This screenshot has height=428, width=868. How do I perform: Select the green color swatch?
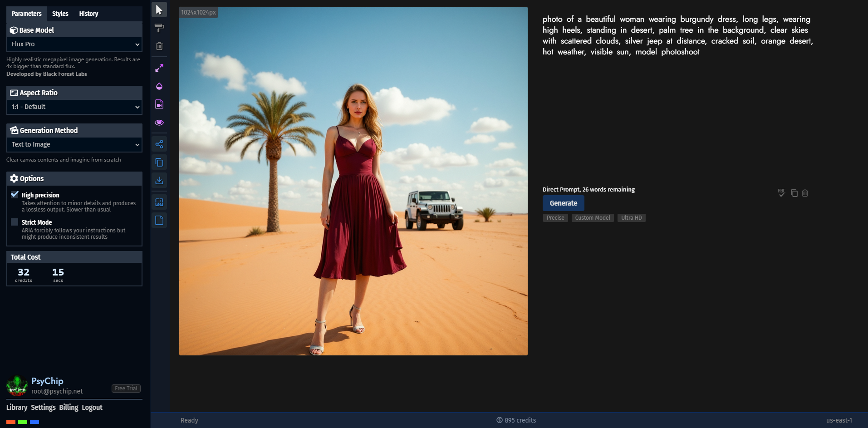click(23, 422)
